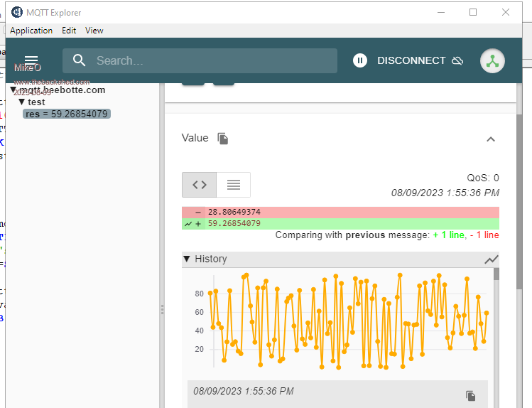
Task: Collapse the test topic node
Action: [x=22, y=102]
